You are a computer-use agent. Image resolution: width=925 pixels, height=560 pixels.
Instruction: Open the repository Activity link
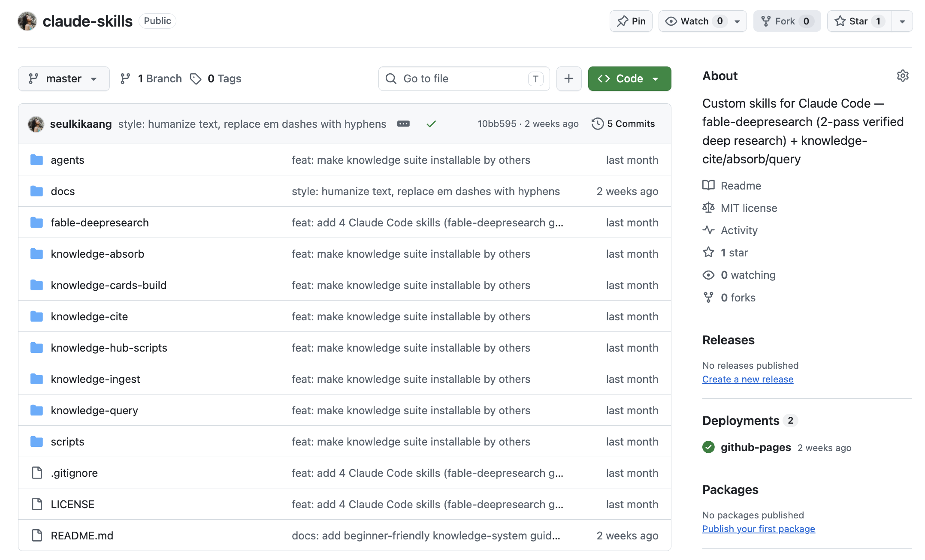coord(739,230)
